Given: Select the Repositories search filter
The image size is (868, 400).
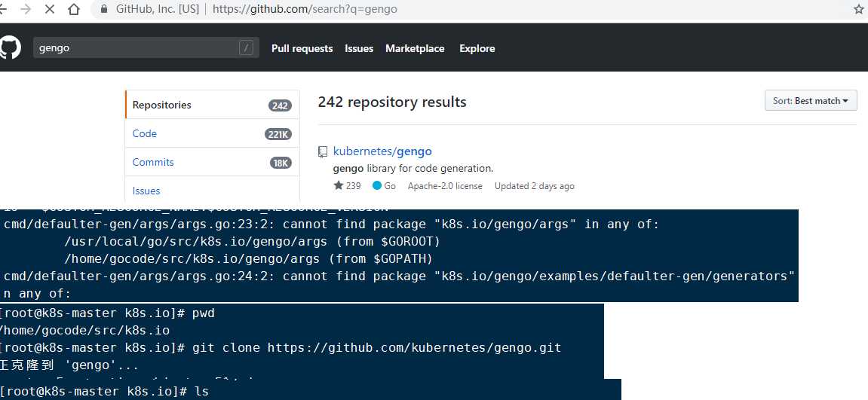Looking at the screenshot, I should [213, 105].
